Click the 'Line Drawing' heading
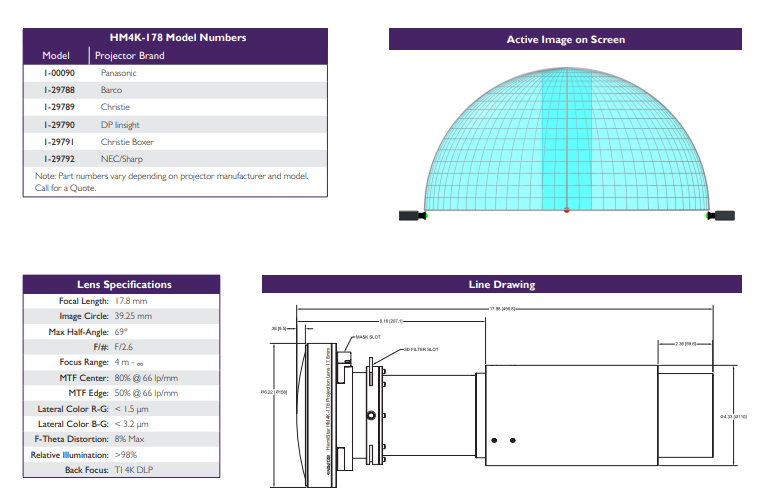This screenshot has height=495, width=784. pyautogui.click(x=502, y=284)
